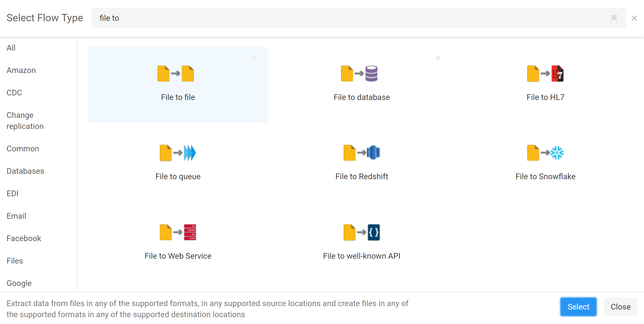Filter by Common category
Viewport: 644px width, 324px height.
pos(23,149)
